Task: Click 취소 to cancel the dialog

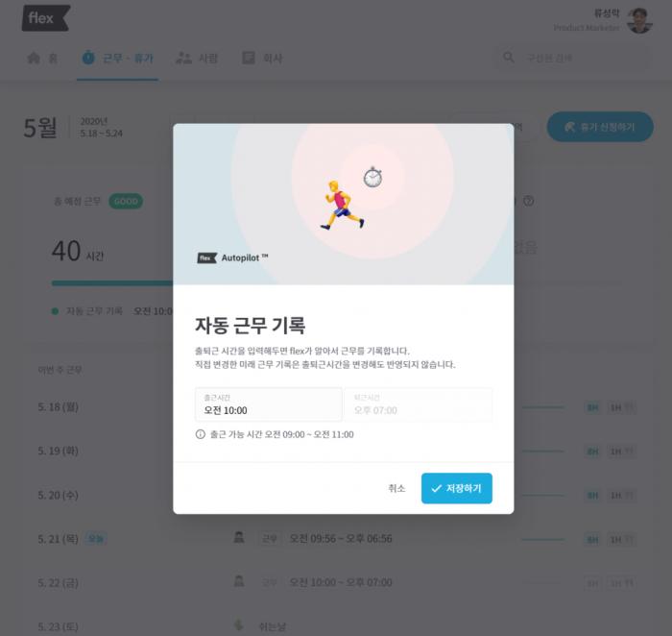Action: coord(396,488)
